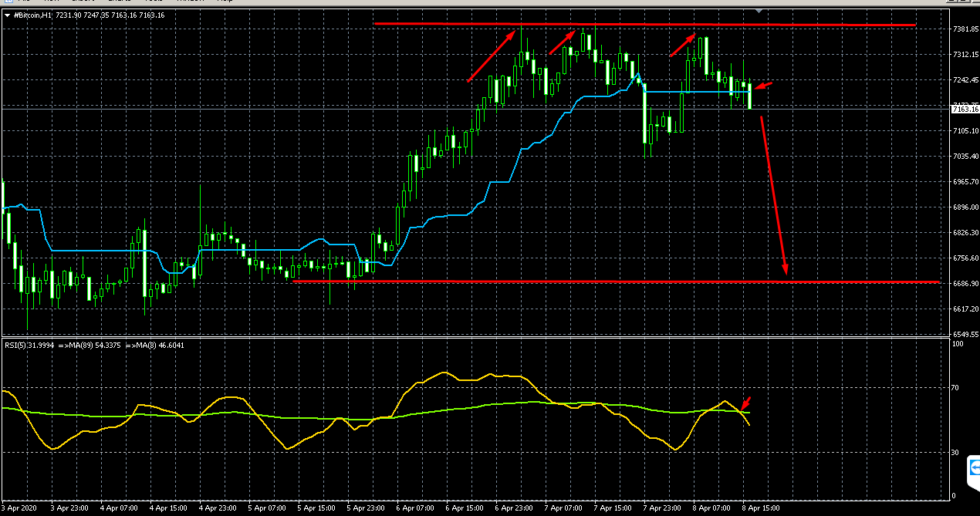
Task: Click the 3 Apr 23:00 time label
Action: tap(68, 509)
